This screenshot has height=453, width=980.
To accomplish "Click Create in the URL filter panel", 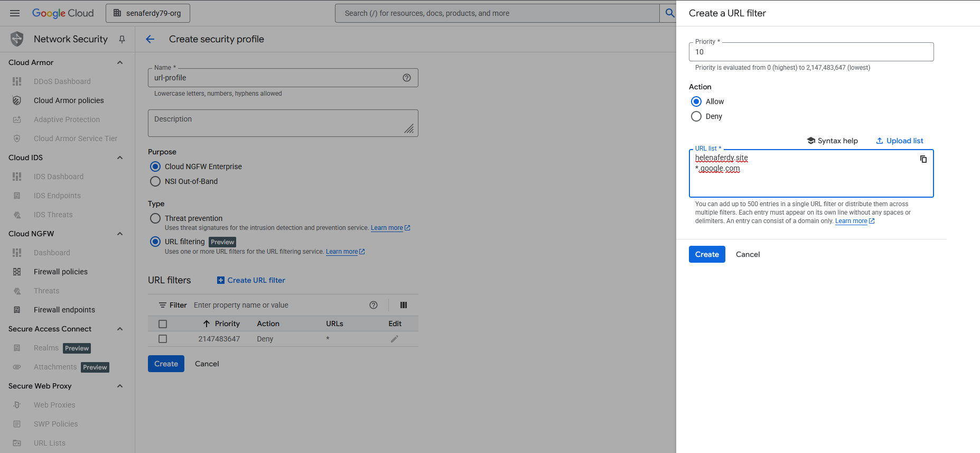I will click(706, 254).
